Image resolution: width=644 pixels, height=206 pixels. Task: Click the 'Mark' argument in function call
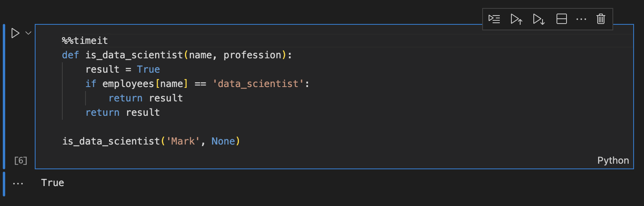183,141
